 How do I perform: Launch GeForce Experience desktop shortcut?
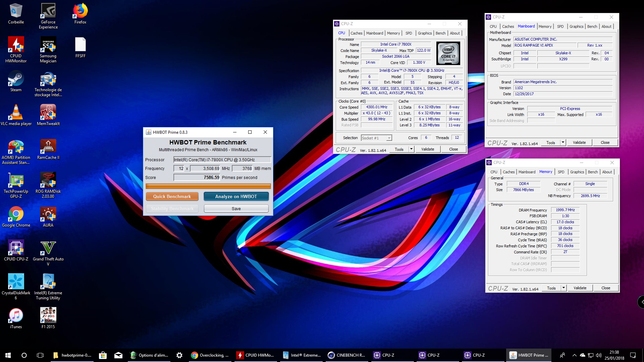click(x=48, y=16)
